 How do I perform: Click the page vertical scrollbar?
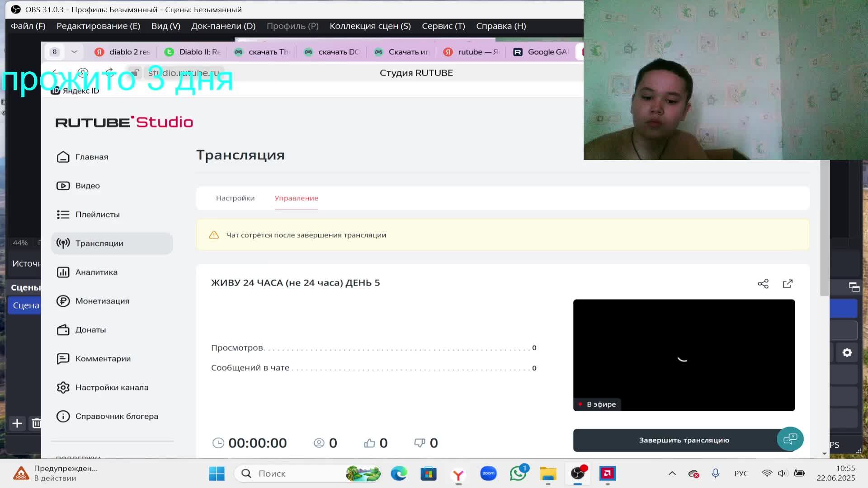[825, 228]
